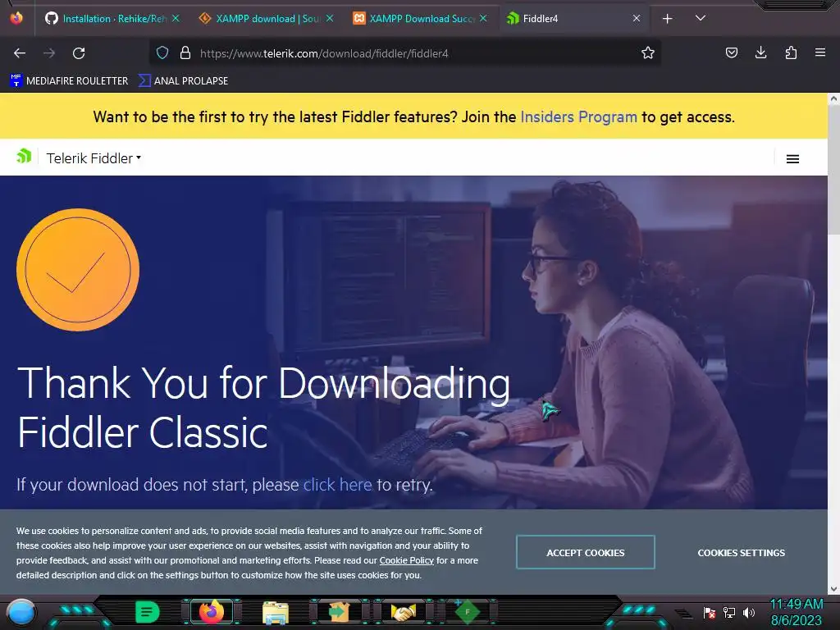Click the Firefox taskbar icon

coord(212,612)
